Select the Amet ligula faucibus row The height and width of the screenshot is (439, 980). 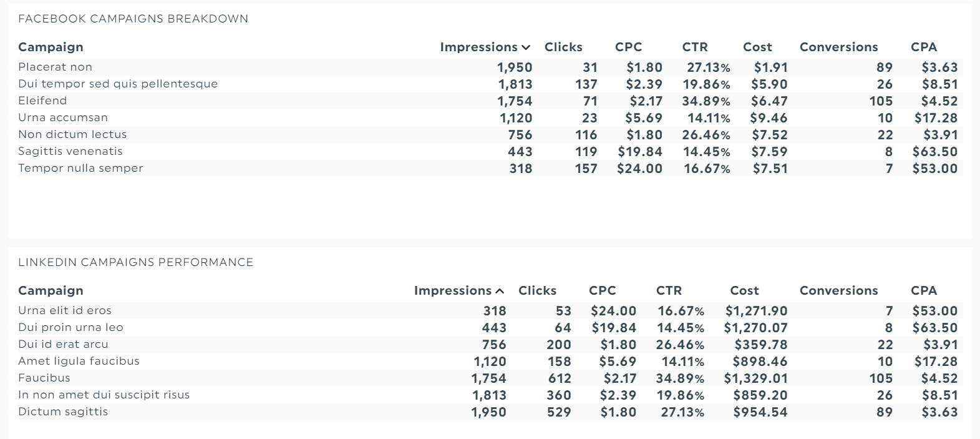[x=490, y=362]
